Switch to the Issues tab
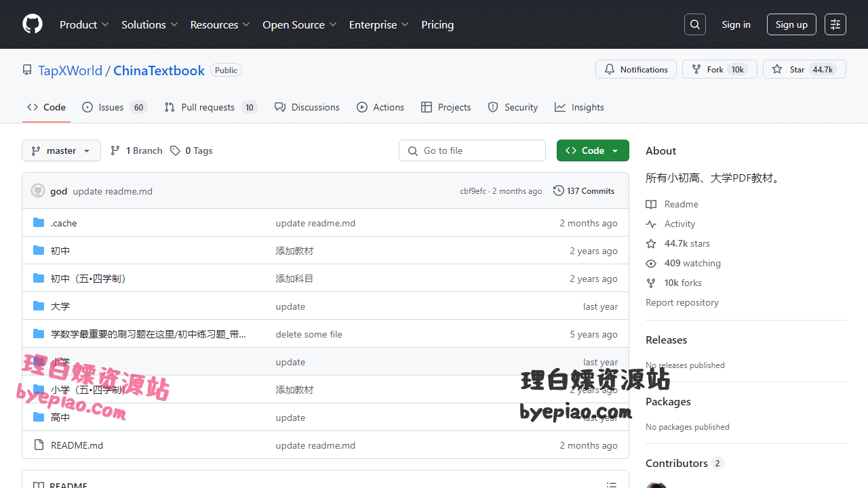This screenshot has height=488, width=868. (x=114, y=107)
